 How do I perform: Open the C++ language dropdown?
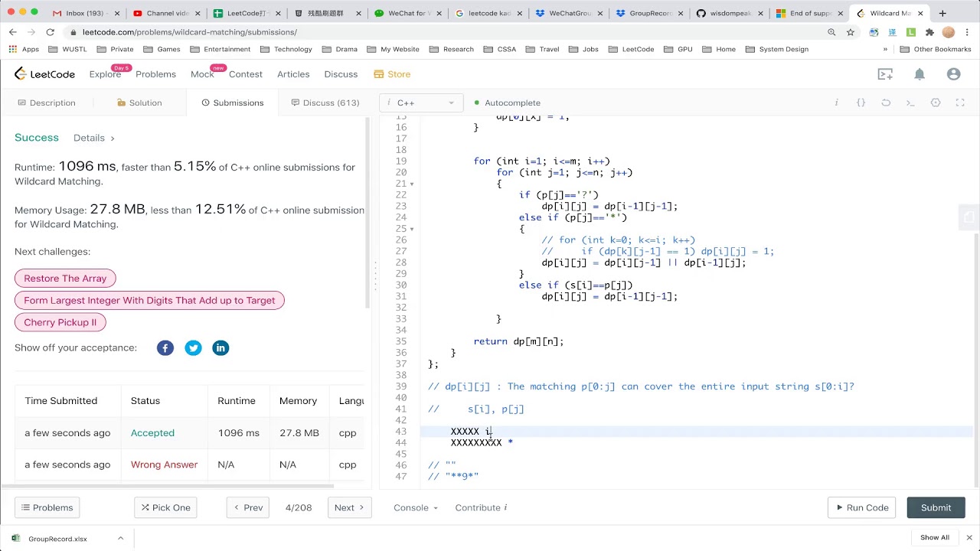click(x=421, y=103)
